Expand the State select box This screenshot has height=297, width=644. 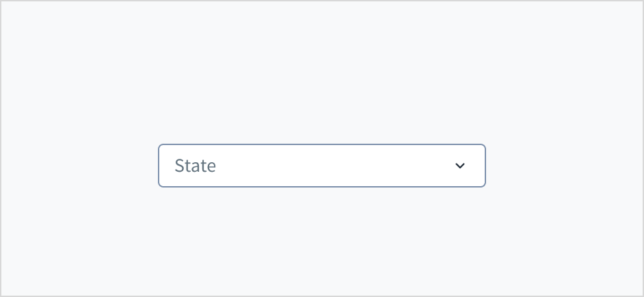point(321,166)
